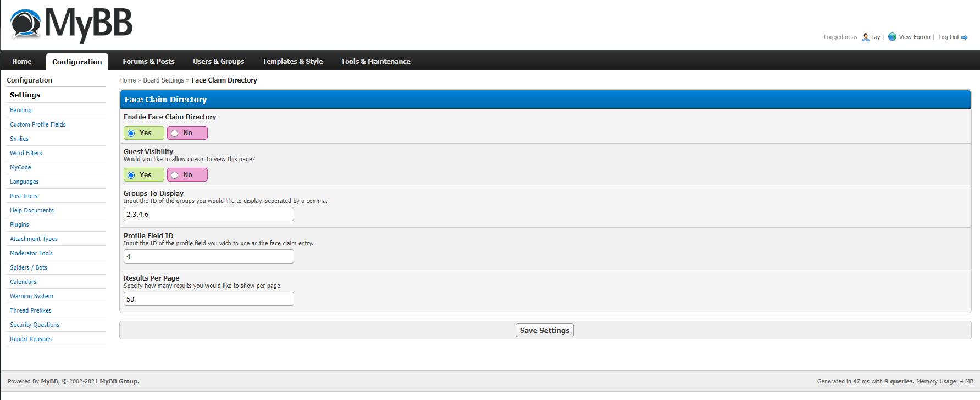This screenshot has height=400, width=980.
Task: Select No for Enable Face Claim Directory
Action: pyautogui.click(x=175, y=133)
